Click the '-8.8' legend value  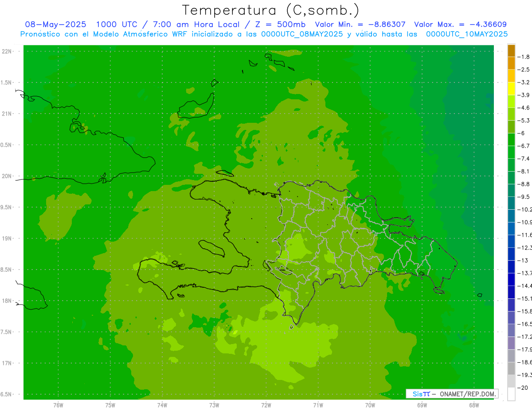pos(524,184)
